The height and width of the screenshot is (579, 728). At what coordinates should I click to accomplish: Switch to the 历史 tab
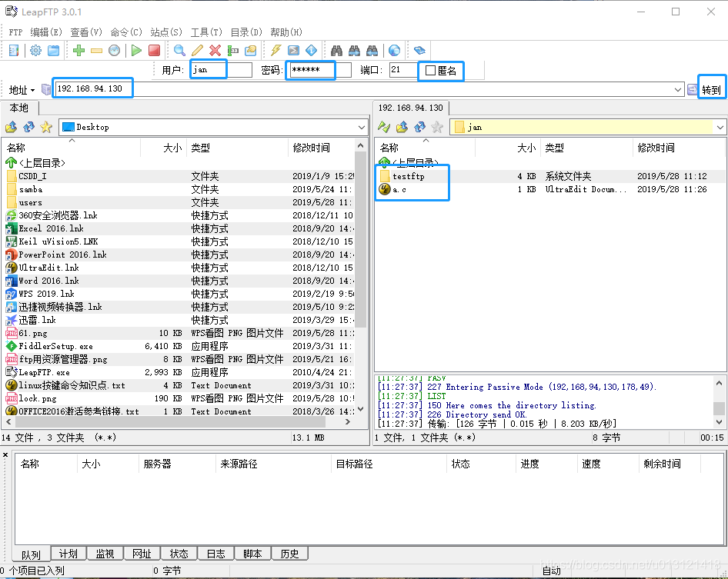[289, 554]
